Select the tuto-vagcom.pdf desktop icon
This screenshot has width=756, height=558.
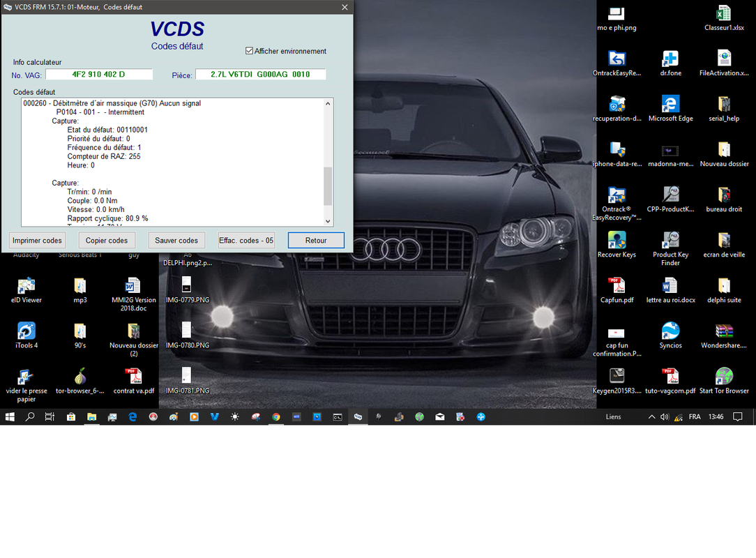[x=671, y=382]
